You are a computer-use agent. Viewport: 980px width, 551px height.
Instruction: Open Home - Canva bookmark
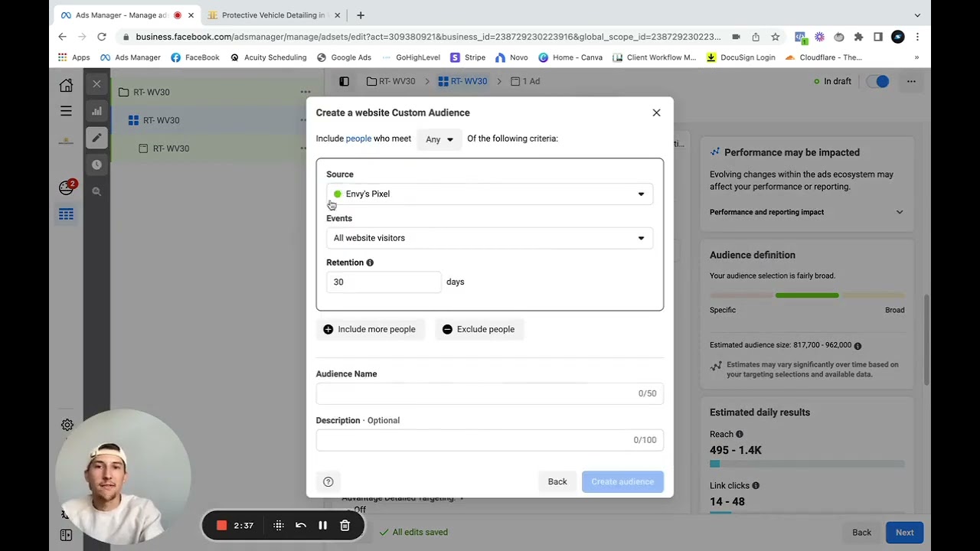coord(570,57)
